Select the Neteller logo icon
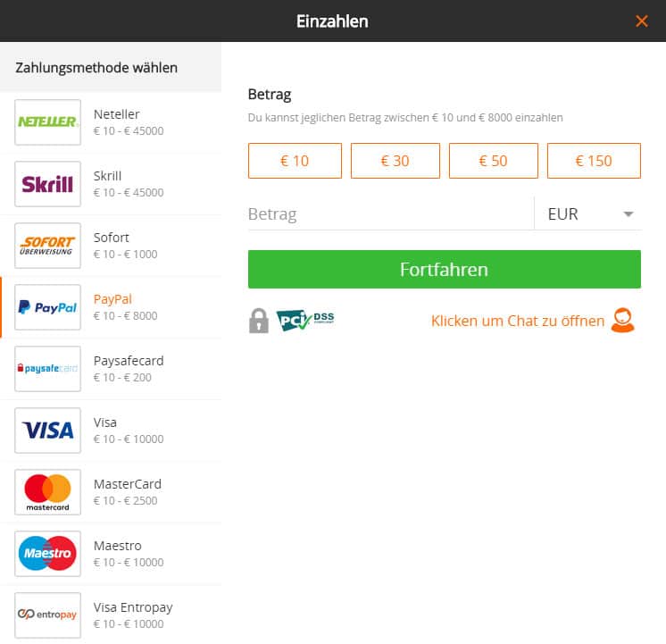Screen dimensions: 666x644 pyautogui.click(x=47, y=122)
